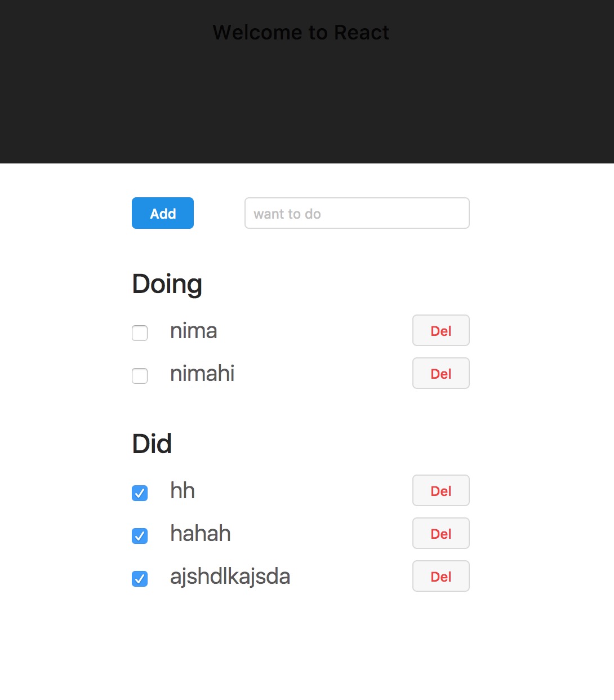The width and height of the screenshot is (614, 700).
Task: Delete the ajshdlkajsda task
Action: [441, 577]
